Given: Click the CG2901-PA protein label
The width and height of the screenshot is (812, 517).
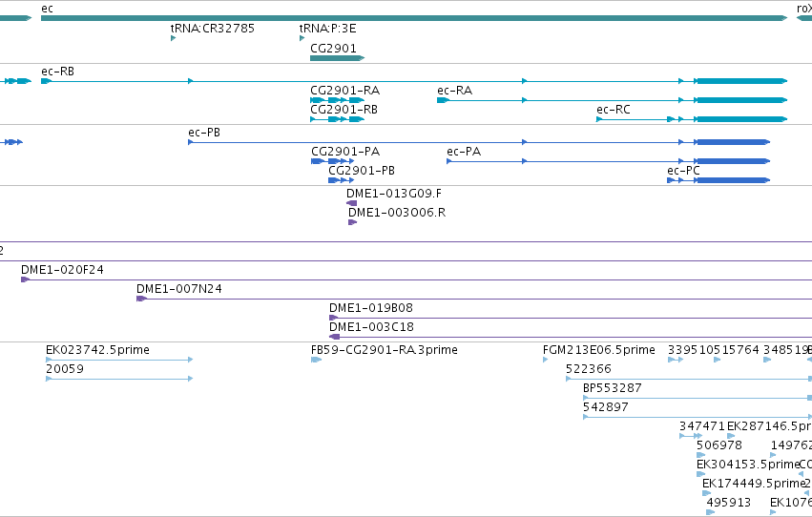Looking at the screenshot, I should pyautogui.click(x=345, y=152).
